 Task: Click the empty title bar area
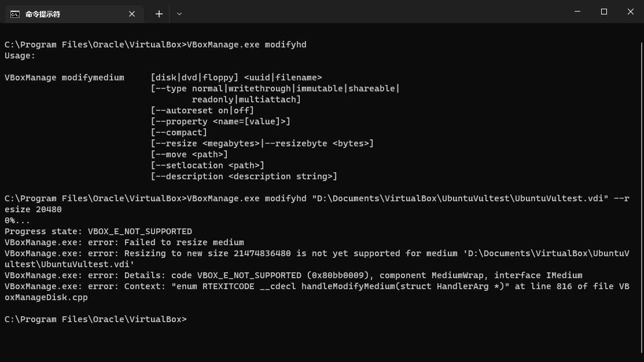[x=376, y=13]
